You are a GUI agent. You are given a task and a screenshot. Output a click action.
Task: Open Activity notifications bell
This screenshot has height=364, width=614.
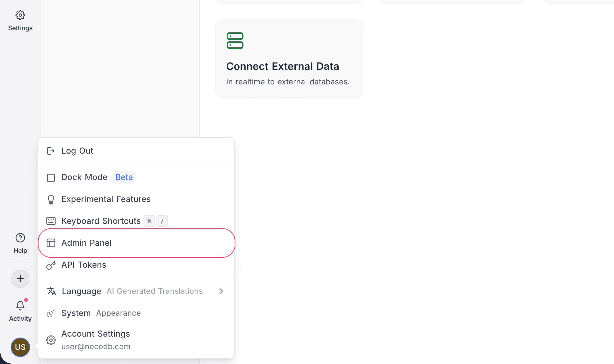(20, 305)
